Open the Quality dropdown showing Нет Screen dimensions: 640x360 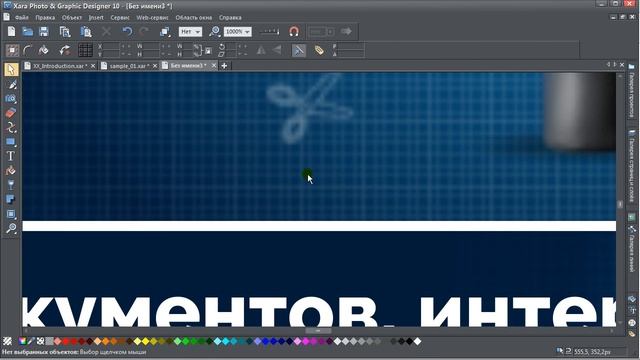pyautogui.click(x=190, y=31)
